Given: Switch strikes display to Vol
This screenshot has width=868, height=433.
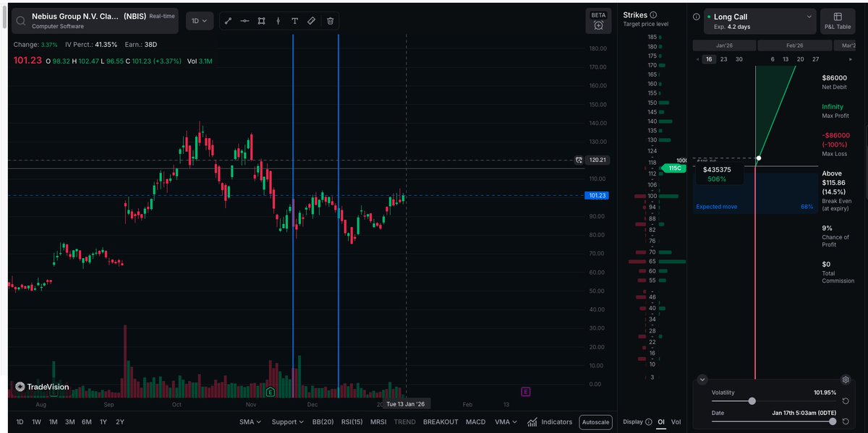Looking at the screenshot, I should click(x=676, y=421).
